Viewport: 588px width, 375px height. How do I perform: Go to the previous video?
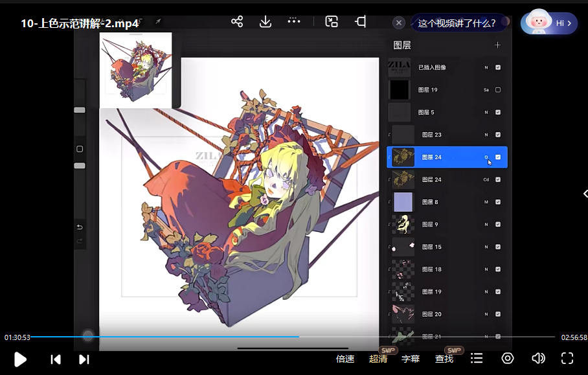coord(56,359)
